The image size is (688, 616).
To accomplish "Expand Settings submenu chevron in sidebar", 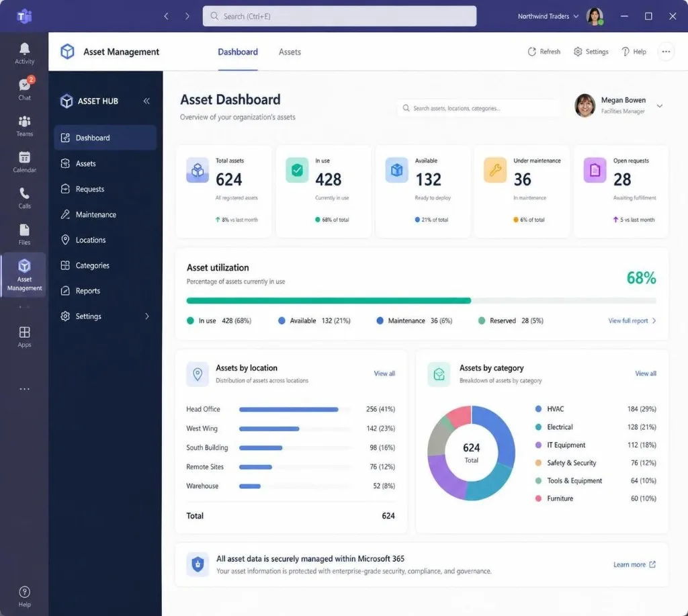I will pos(147,316).
